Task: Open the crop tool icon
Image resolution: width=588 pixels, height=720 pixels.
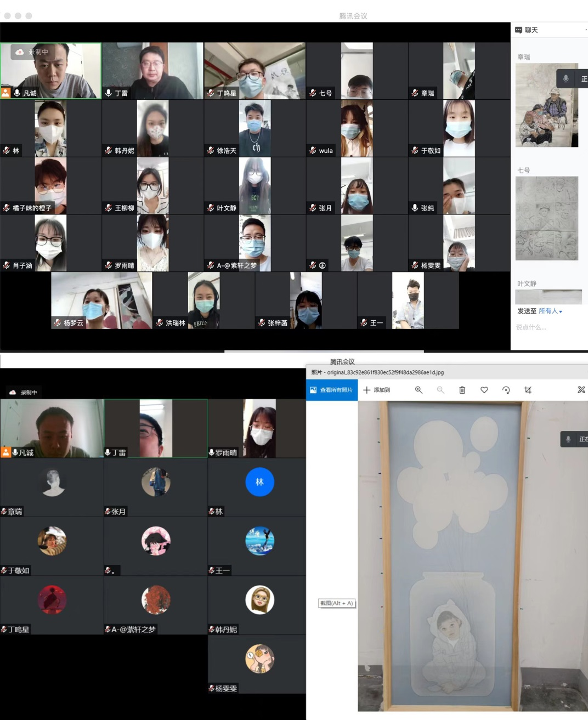Action: (x=528, y=390)
